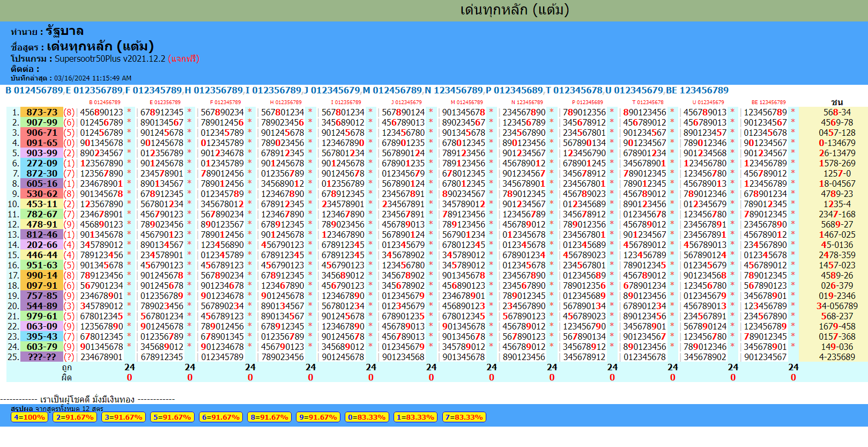Select draw result 872-30 in row 7
Screen dimensions: 868x447
[x=42, y=173]
